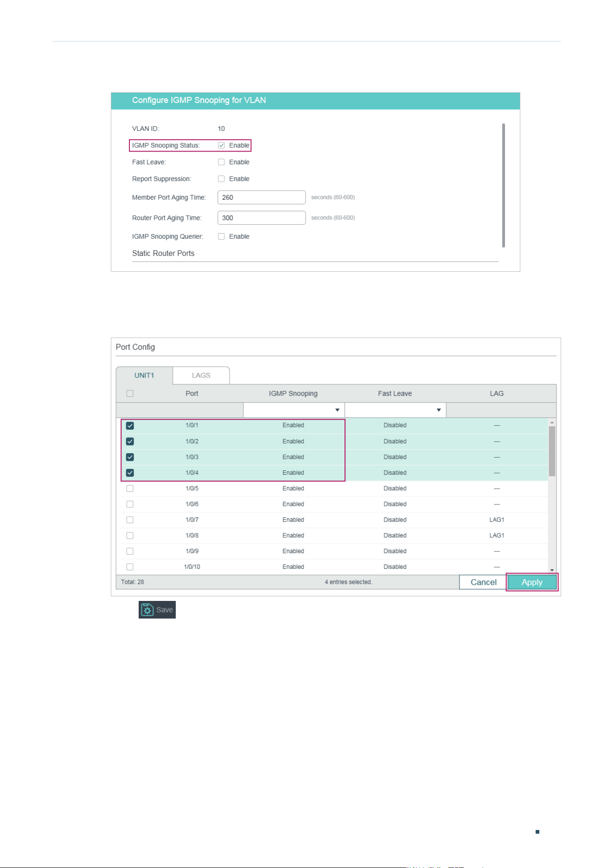Screen dimensions: 614x868
Task: Click the LAG column header
Action: coord(497,393)
